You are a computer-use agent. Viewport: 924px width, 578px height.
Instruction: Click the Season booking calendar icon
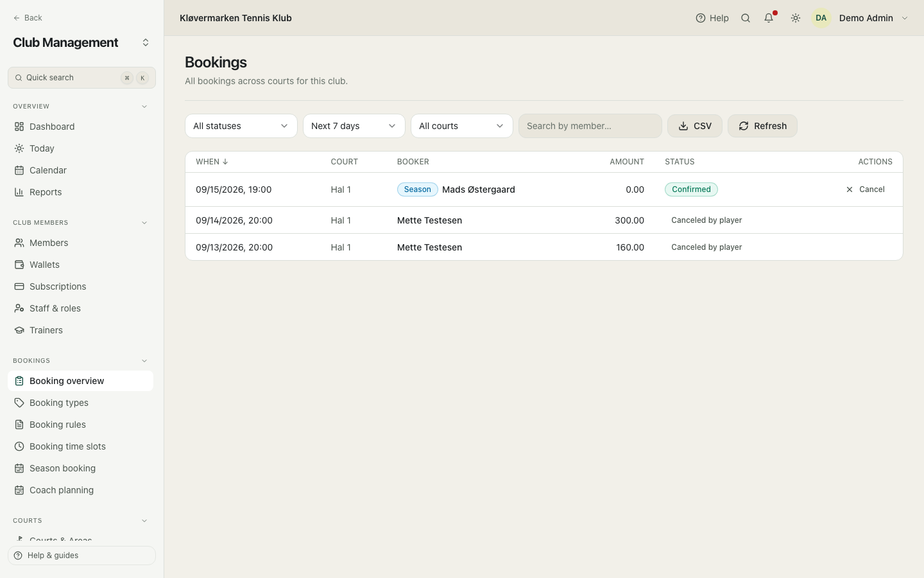pos(19,468)
